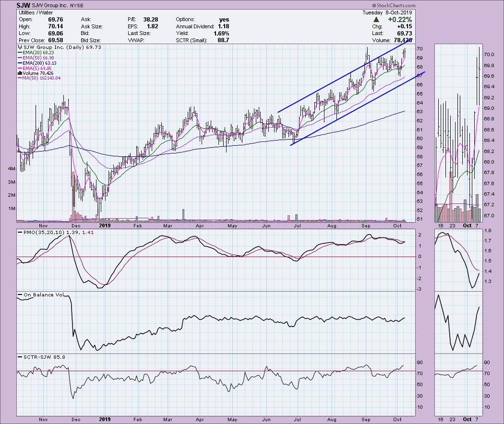Click the EMA(20) 68.23 legend entry
The height and width of the screenshot is (424, 504).
point(36,52)
